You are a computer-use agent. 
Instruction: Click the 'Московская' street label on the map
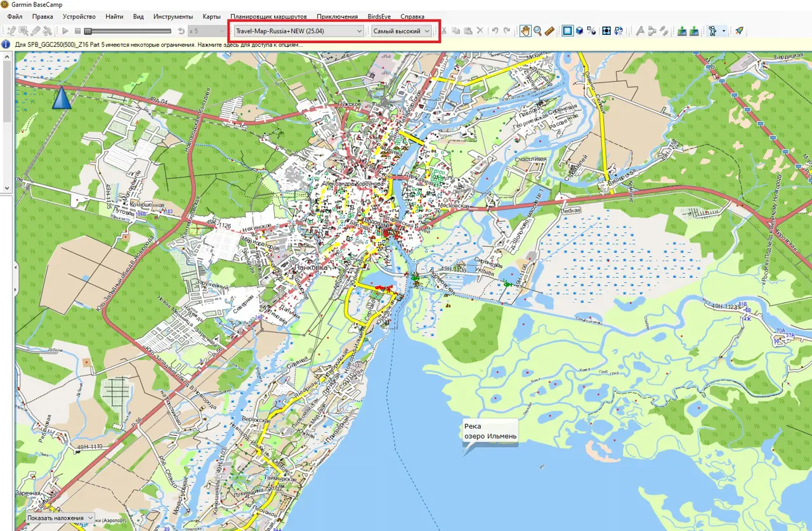tap(454, 207)
